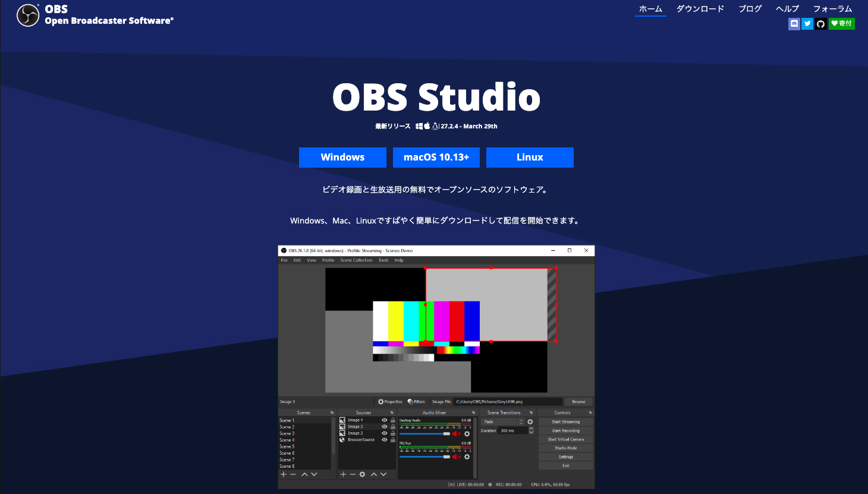
Task: Pop out the Scene Transitions dock icon
Action: tap(531, 413)
